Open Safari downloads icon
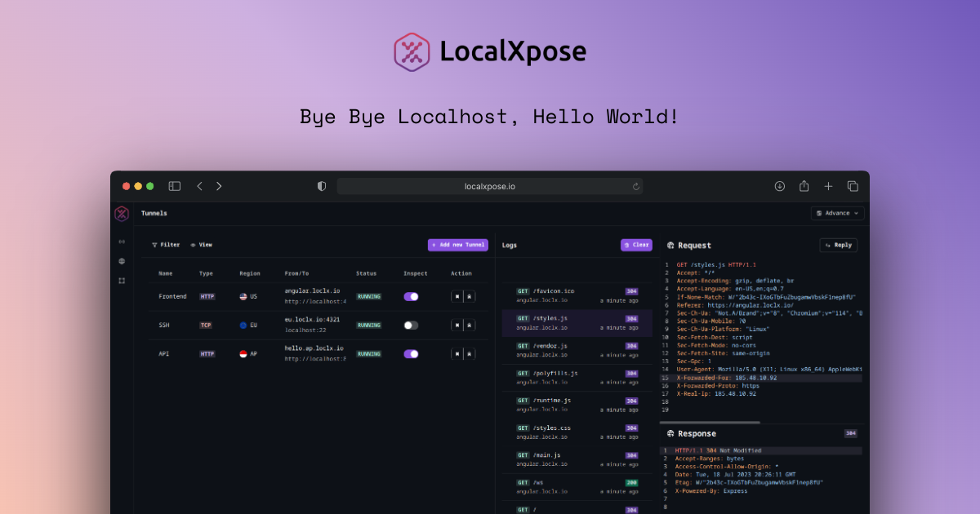 point(779,186)
